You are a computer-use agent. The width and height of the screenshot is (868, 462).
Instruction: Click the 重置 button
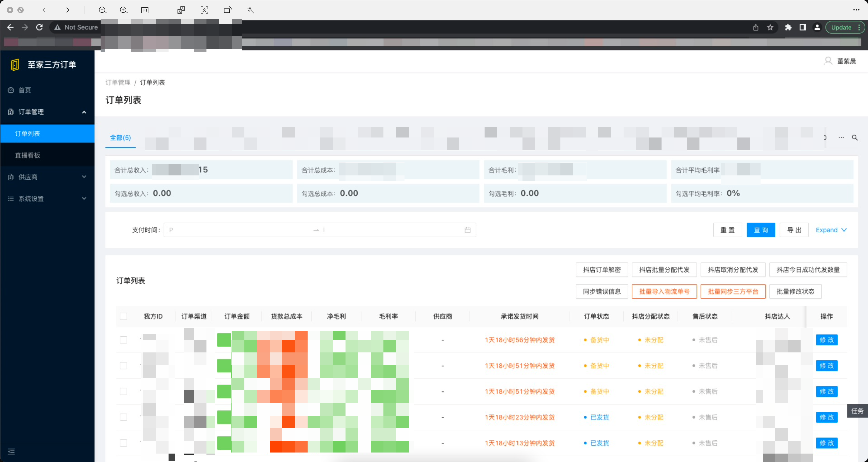[x=727, y=230]
